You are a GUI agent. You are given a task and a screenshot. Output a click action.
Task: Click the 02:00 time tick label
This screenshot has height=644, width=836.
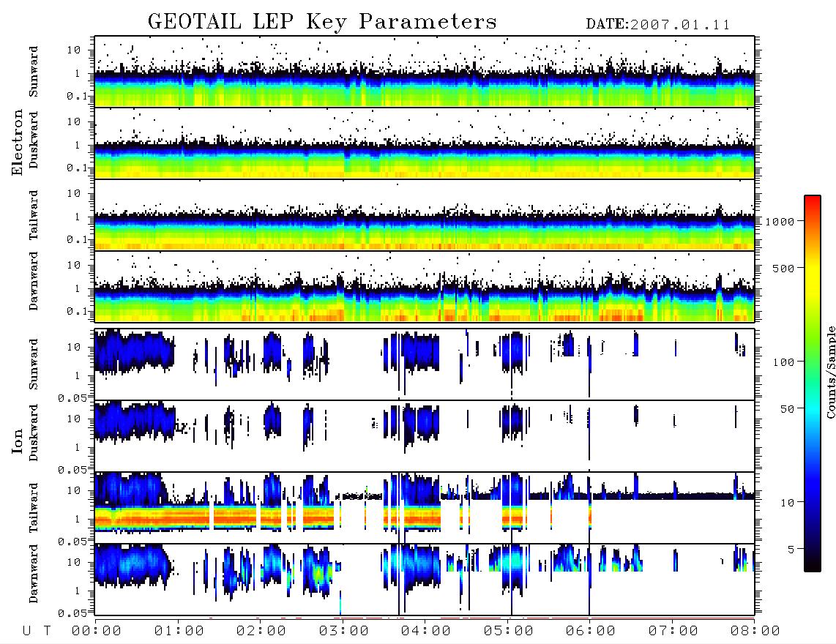coord(261,632)
